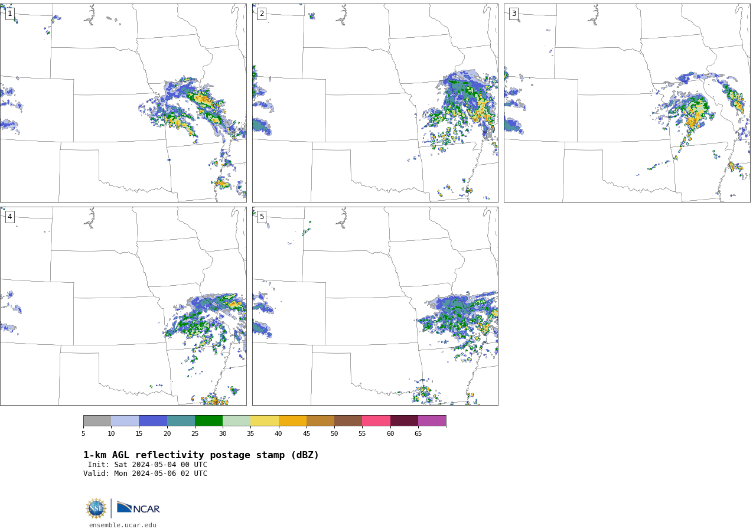Viewport: 756px width, 532px height.
Task: Click the orange 40-45 dBZ swatch
Action: pyautogui.click(x=292, y=421)
